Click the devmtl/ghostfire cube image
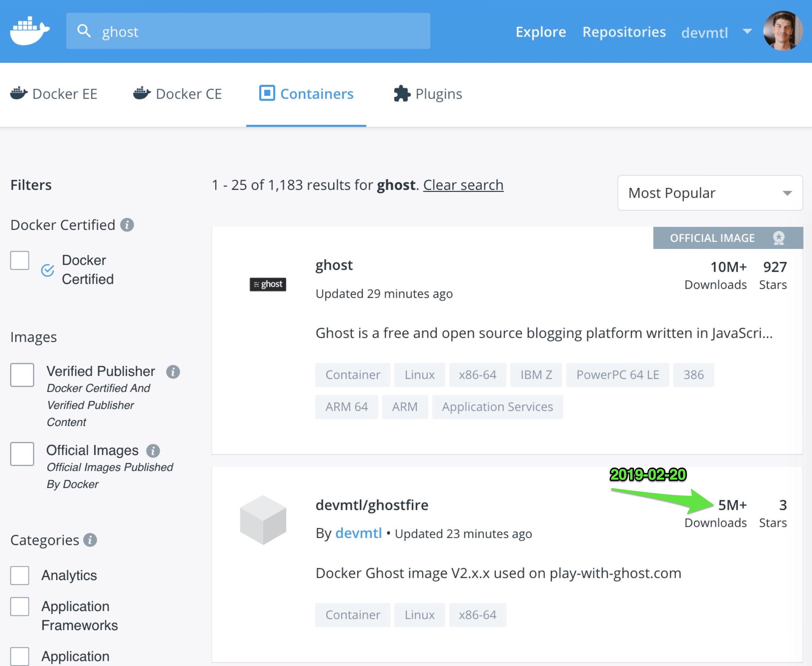 (263, 520)
